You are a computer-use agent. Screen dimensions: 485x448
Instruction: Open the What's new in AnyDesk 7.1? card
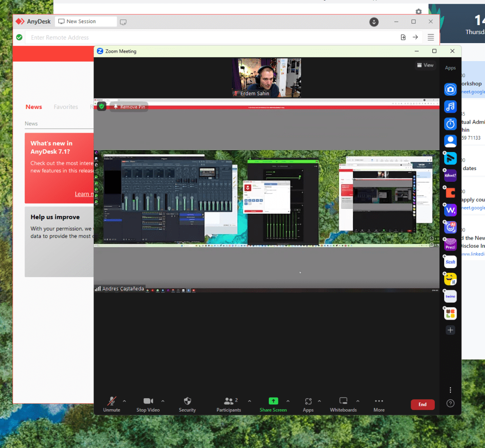pyautogui.click(x=59, y=168)
